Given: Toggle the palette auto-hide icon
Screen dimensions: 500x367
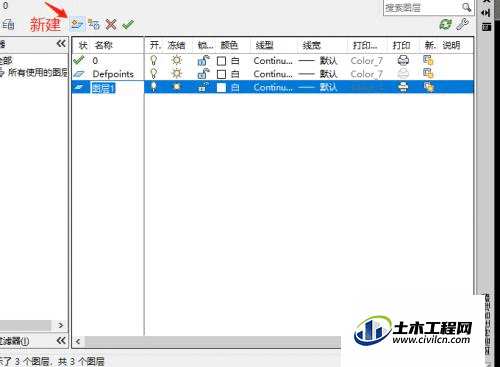Looking at the screenshot, I should (x=486, y=13).
